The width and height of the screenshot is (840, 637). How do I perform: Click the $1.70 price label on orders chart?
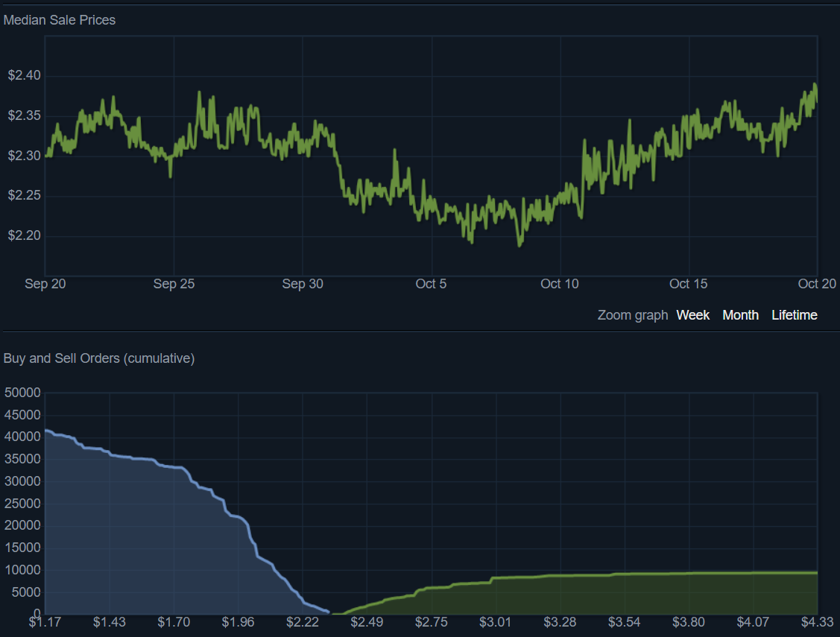tap(174, 622)
